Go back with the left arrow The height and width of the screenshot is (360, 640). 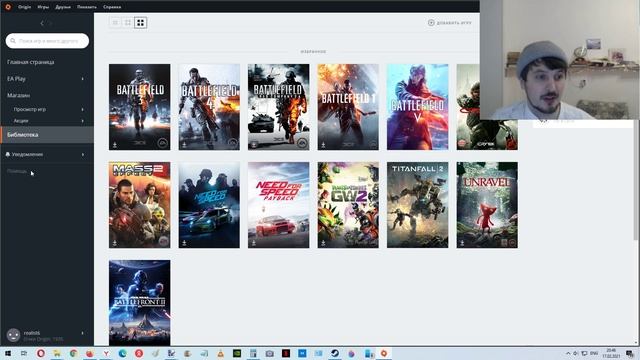42,23
